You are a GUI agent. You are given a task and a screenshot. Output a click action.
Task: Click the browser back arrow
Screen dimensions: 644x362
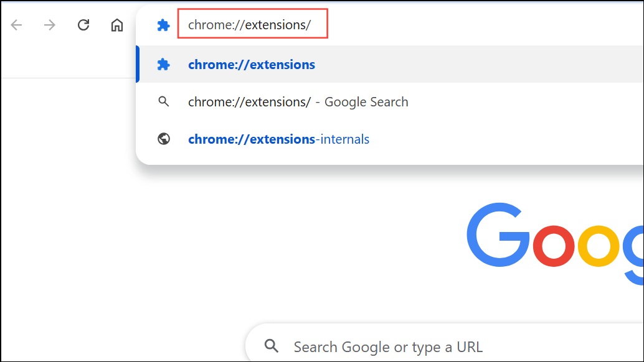click(x=16, y=25)
